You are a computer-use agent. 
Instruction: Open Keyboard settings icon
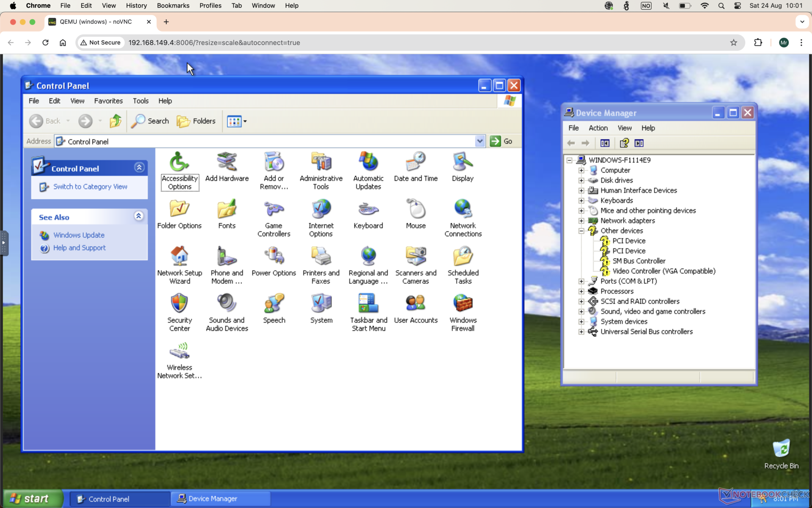[368, 214]
